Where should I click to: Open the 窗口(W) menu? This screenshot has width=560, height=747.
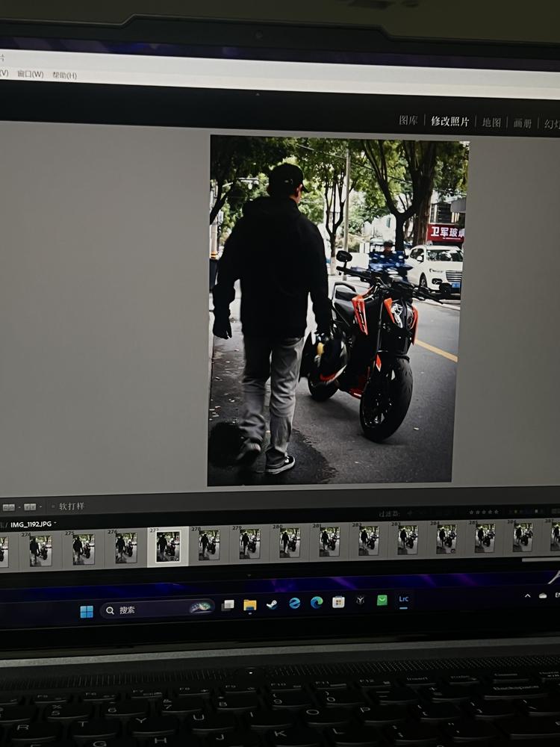pos(30,75)
